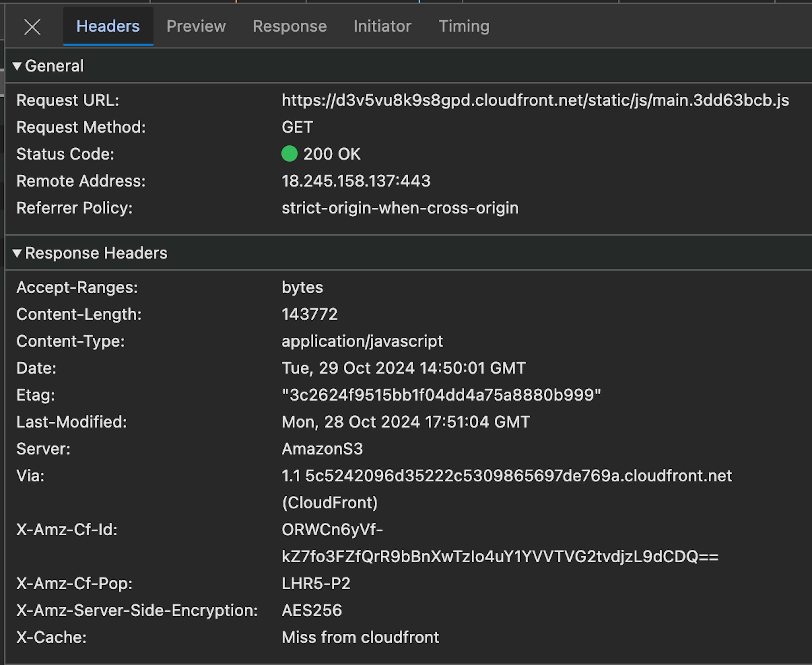Click the Last-Modified Mon, 28 Oct value
The image size is (812, 665).
coord(406,422)
